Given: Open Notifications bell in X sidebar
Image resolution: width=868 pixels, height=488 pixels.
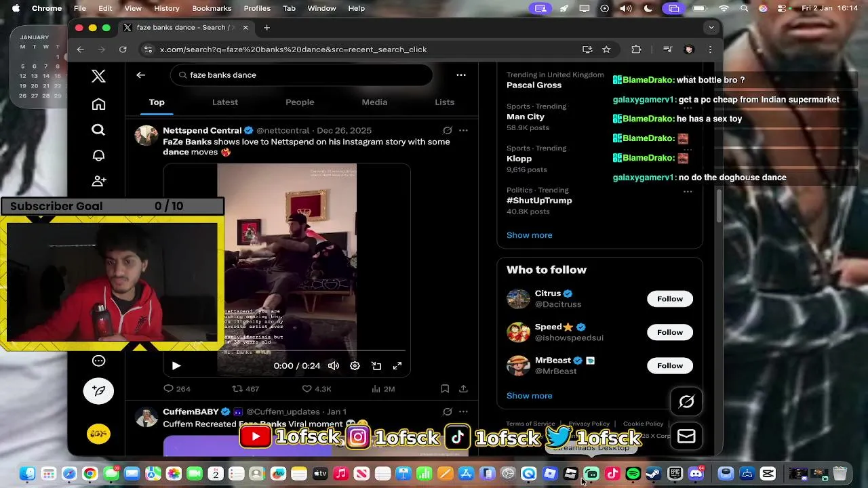Looking at the screenshot, I should (98, 155).
